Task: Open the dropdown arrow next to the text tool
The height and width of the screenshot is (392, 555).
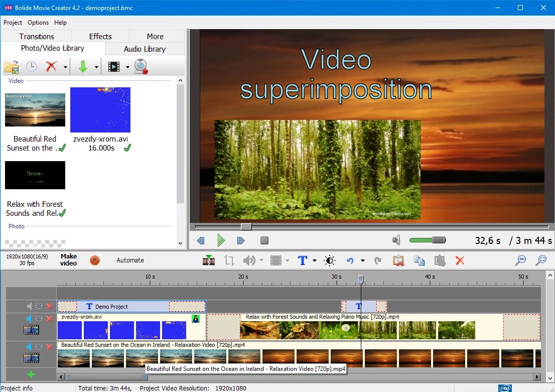Action: [314, 260]
